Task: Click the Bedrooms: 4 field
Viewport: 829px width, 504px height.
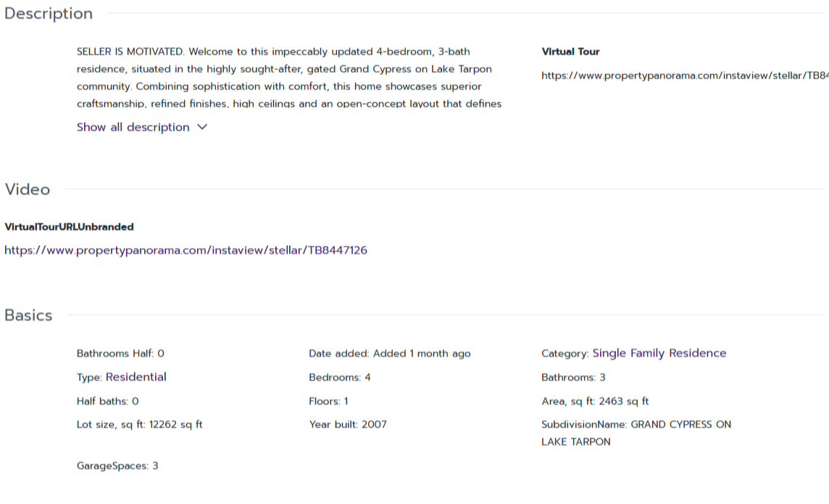Action: (339, 377)
